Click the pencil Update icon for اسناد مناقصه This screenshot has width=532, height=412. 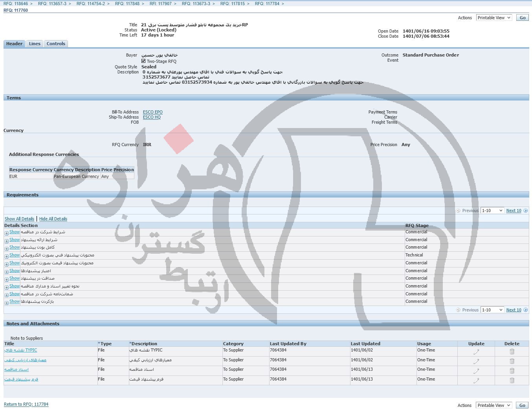pyautogui.click(x=476, y=371)
